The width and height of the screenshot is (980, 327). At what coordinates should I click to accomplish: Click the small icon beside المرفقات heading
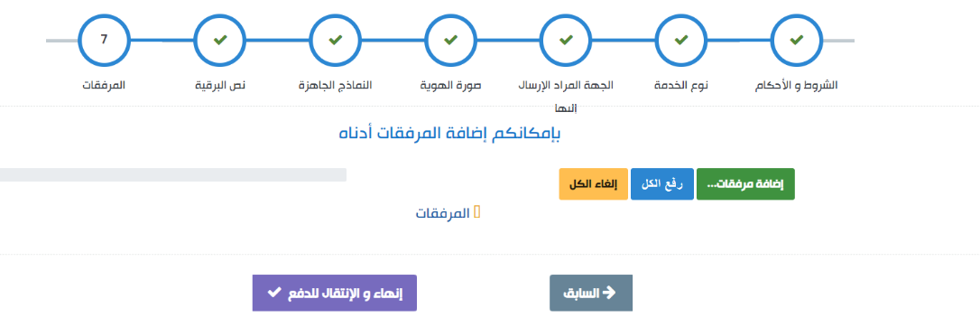pyautogui.click(x=477, y=212)
